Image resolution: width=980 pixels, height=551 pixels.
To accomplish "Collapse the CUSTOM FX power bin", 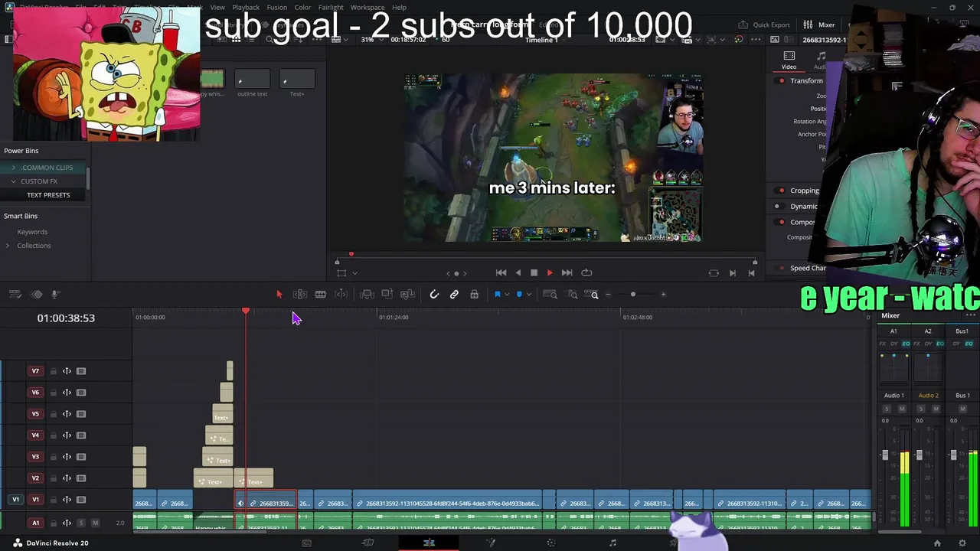I will (13, 181).
